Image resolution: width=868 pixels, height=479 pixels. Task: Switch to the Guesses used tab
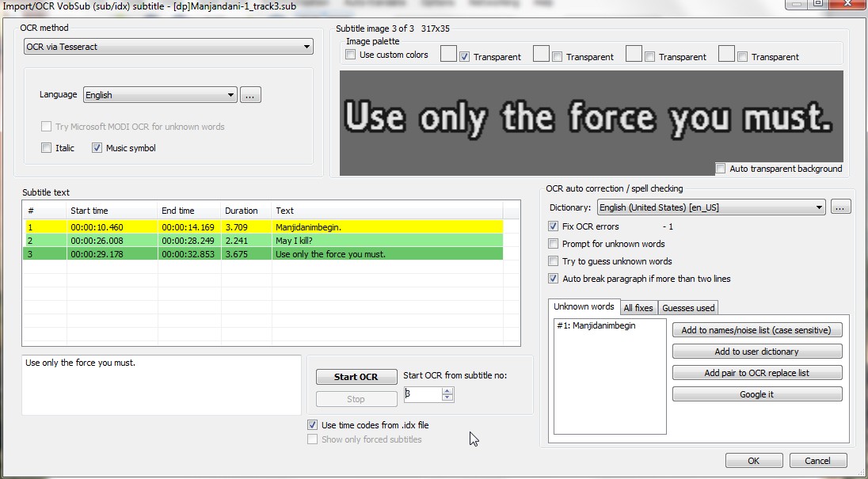coord(688,308)
